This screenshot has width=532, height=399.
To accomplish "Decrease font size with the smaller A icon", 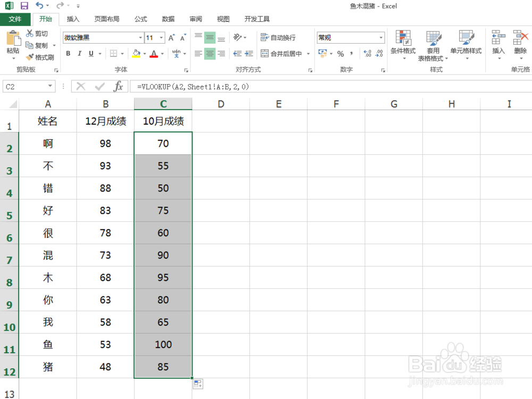I will coord(183,37).
